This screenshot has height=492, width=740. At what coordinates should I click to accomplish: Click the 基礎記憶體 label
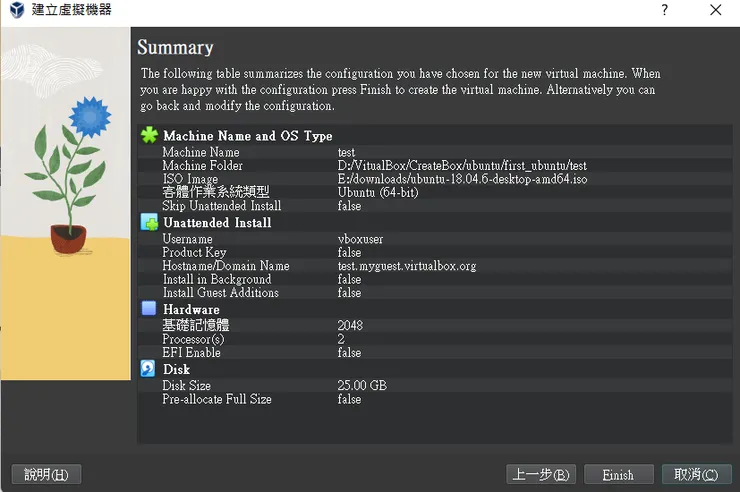point(196,325)
